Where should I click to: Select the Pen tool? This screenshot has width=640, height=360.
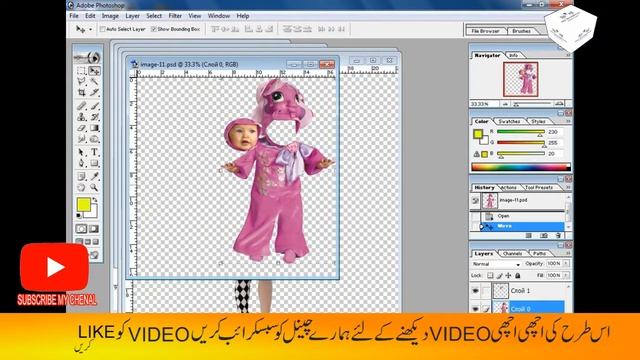82,163
